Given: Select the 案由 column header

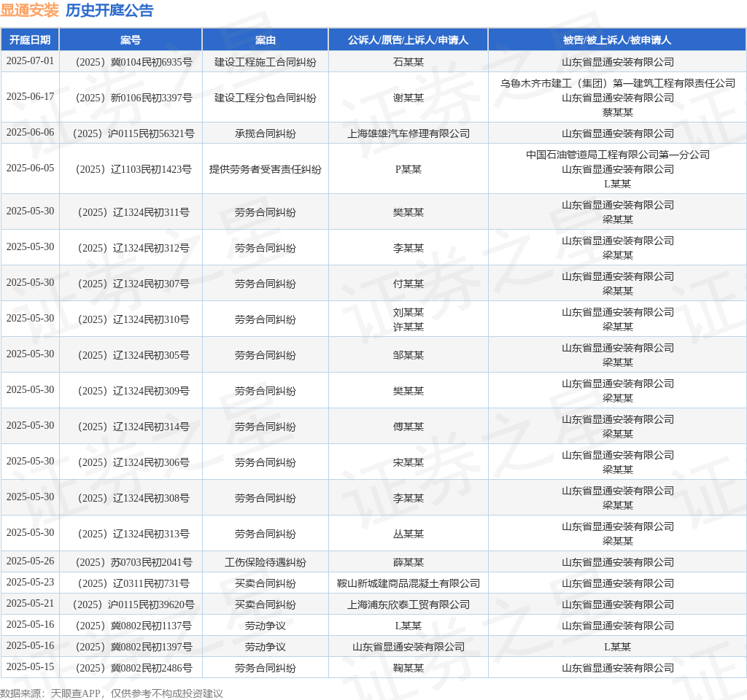Looking at the screenshot, I should pyautogui.click(x=266, y=40).
